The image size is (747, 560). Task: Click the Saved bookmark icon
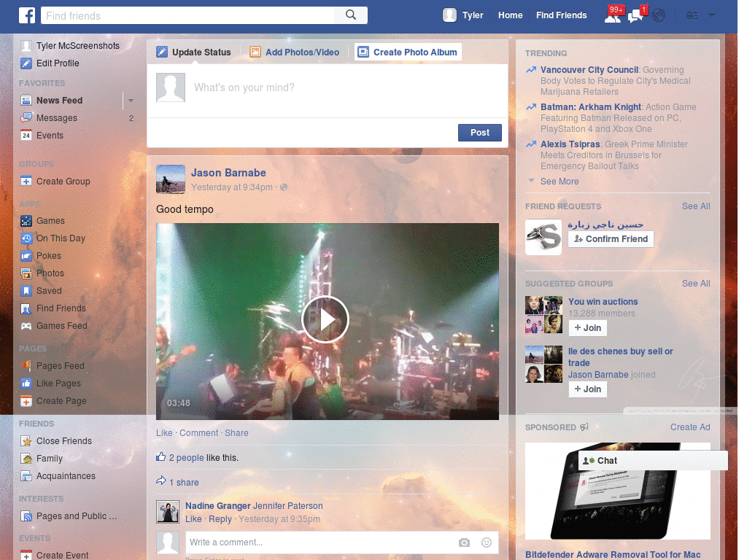pos(26,291)
